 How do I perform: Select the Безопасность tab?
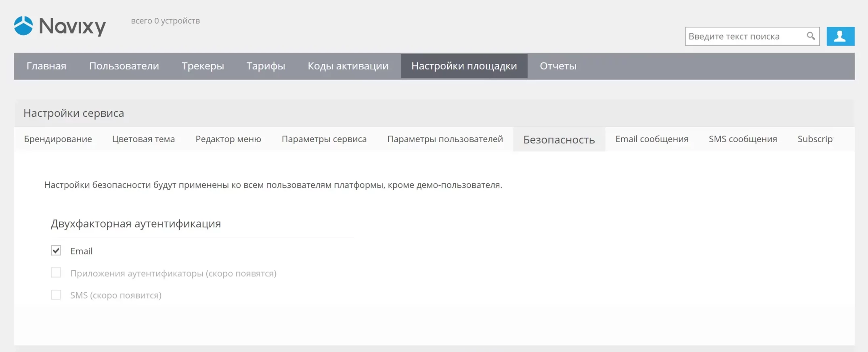559,139
